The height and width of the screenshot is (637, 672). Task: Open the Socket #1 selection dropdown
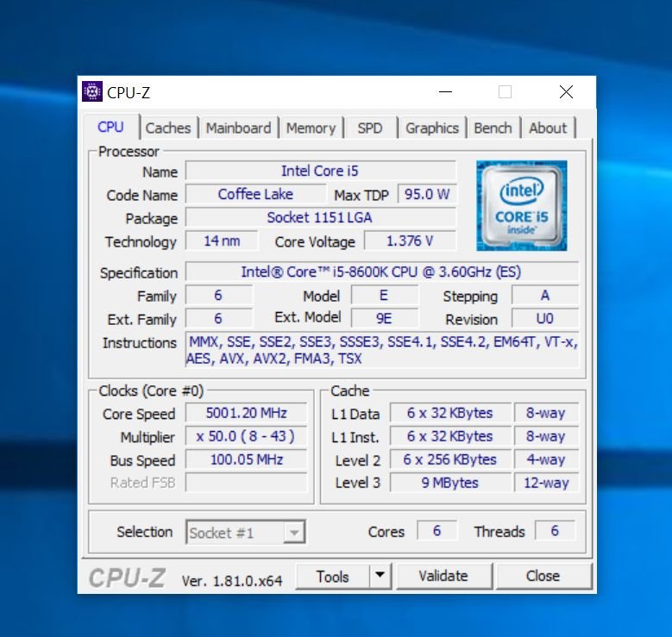pos(246,532)
